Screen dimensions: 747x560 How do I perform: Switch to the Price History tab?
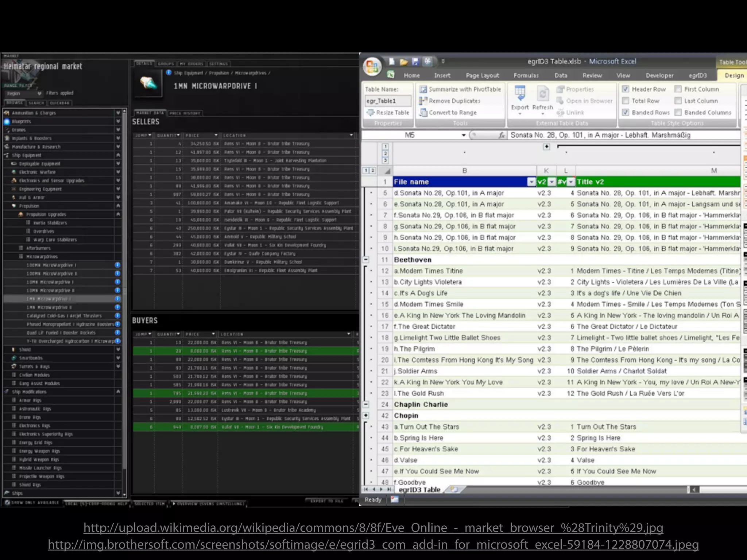pos(185,113)
